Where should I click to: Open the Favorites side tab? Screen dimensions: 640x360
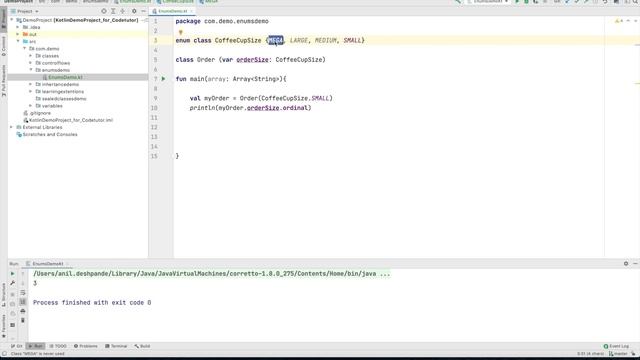pos(4,326)
